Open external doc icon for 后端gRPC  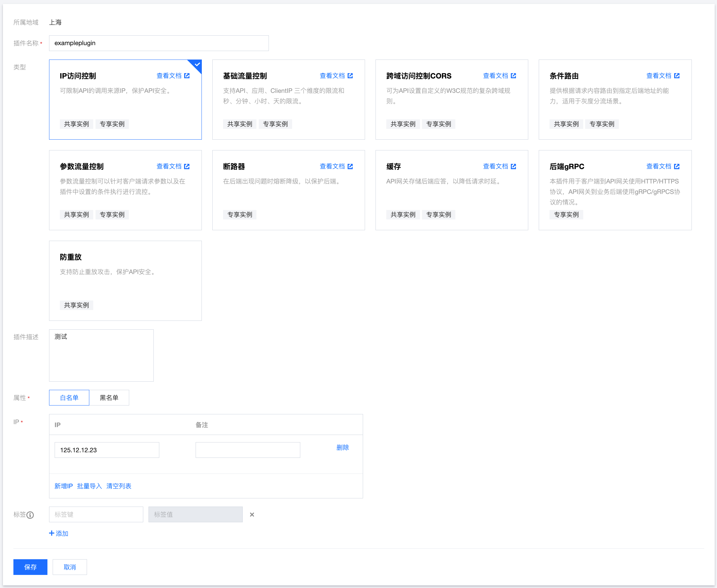(x=676, y=166)
